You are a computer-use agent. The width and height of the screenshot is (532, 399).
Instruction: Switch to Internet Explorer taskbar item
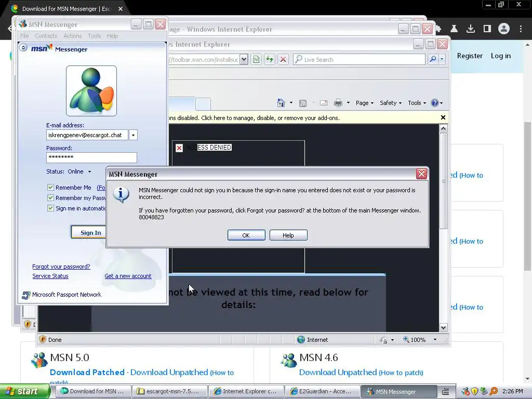246,391
